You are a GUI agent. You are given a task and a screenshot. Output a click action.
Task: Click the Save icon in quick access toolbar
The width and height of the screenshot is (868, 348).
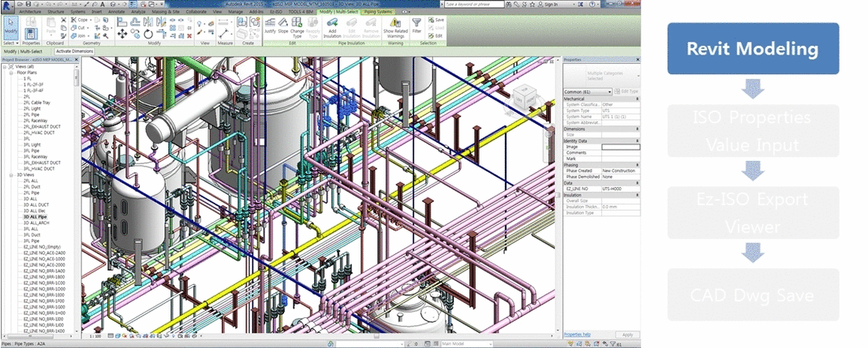pos(28,5)
